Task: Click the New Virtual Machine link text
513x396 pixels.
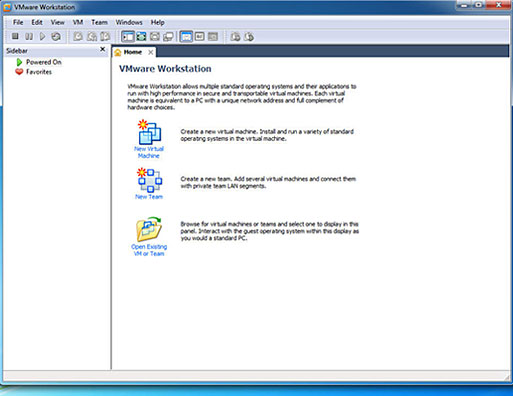Action: [149, 152]
